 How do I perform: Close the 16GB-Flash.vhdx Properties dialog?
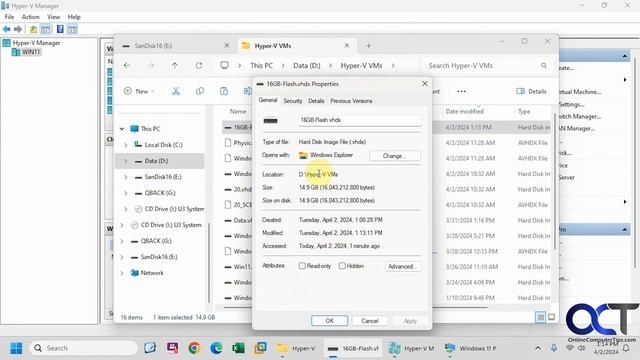pos(424,84)
